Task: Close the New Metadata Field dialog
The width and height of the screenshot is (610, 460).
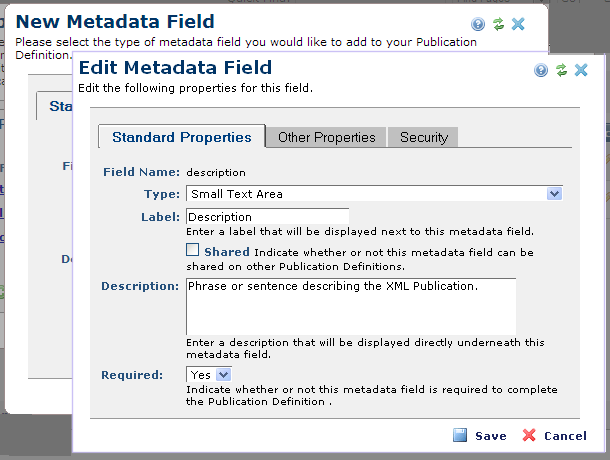Action: click(518, 24)
